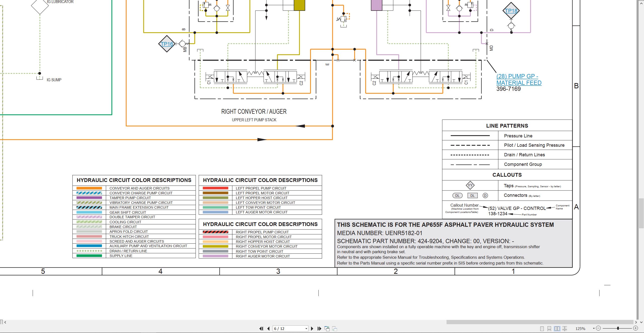Click vertical scrollbar down arrow
The image size is (644, 333).
[641, 322]
